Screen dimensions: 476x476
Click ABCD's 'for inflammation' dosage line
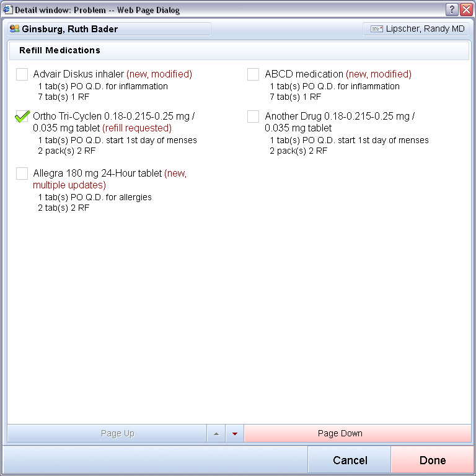335,87
